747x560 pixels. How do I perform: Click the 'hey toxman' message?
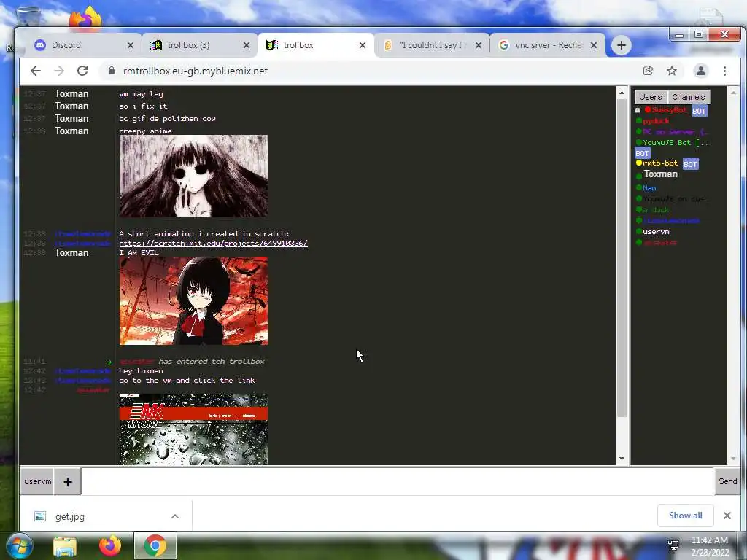tap(141, 371)
